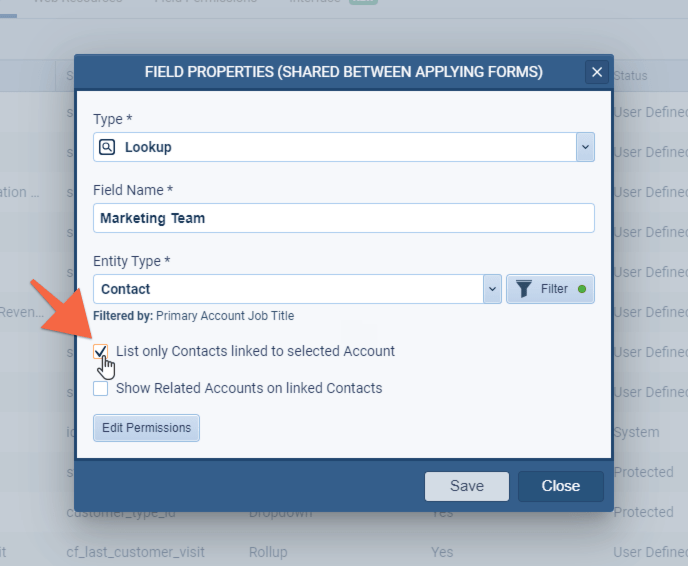Switch to the Field Permissions tab
The width and height of the screenshot is (688, 566).
pyautogui.click(x=205, y=3)
